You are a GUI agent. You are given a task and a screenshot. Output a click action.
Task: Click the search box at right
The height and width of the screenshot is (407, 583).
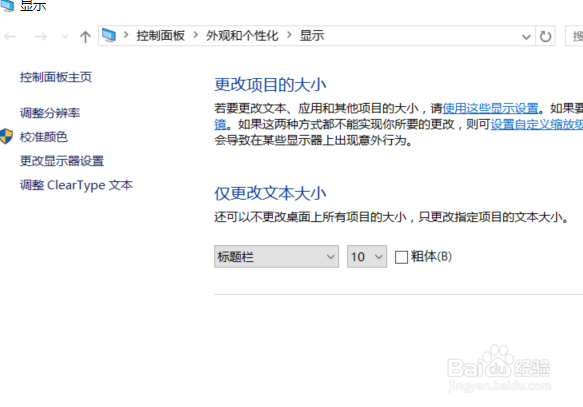click(x=574, y=36)
